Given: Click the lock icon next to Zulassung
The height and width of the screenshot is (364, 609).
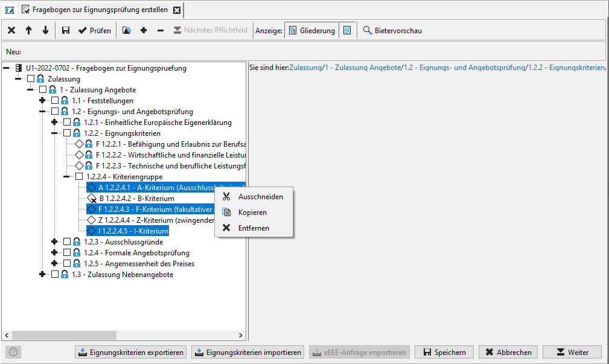Looking at the screenshot, I should (x=40, y=79).
